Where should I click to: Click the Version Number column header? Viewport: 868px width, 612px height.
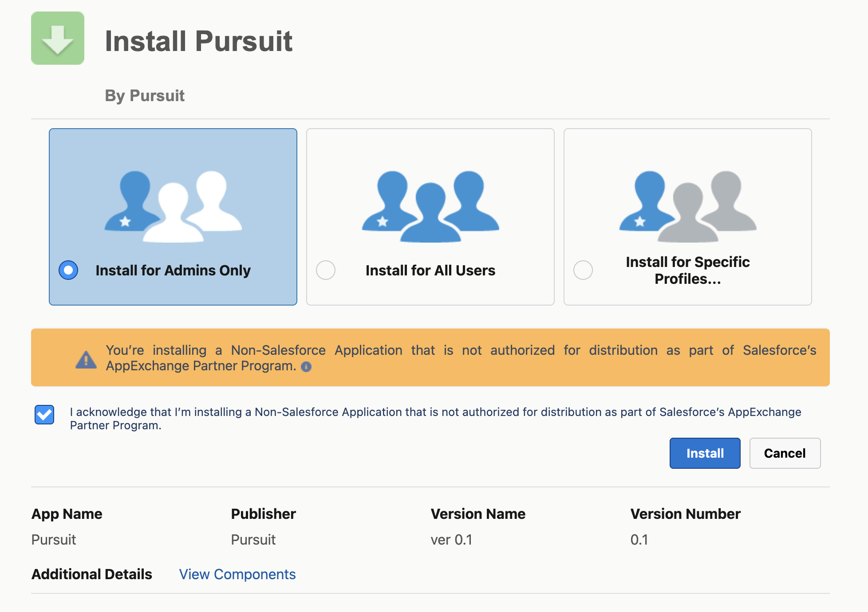(x=686, y=514)
